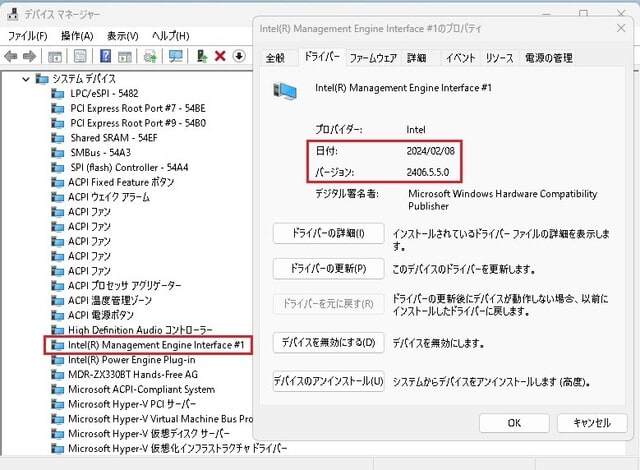Click the デバイスを無効にする(D) button
This screenshot has height=470, width=640.
[x=328, y=342]
